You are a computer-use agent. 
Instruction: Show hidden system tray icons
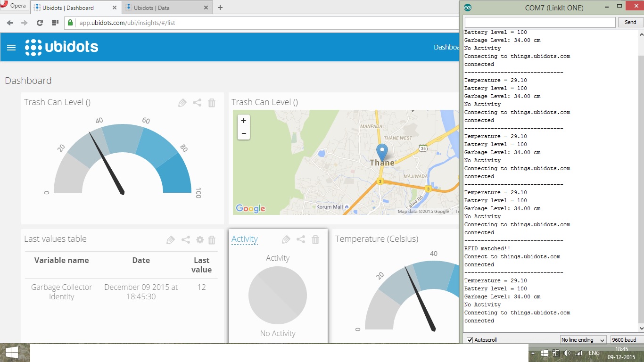[533, 353]
